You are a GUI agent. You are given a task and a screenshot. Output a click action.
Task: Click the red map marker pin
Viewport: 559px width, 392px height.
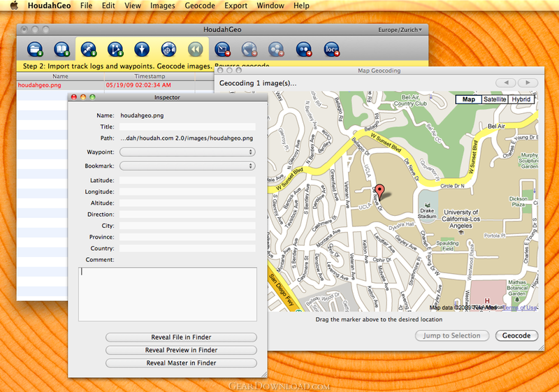point(380,191)
